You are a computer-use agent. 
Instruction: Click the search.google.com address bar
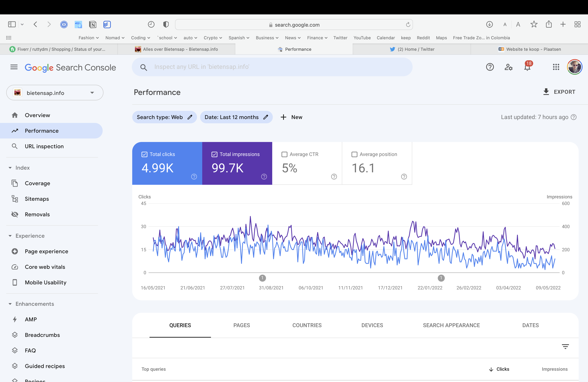point(294,25)
